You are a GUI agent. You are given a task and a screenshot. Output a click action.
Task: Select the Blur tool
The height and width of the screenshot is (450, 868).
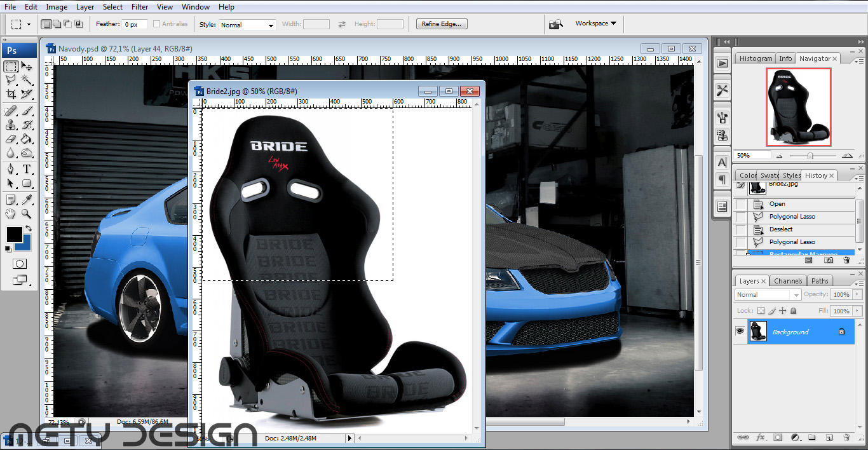click(11, 153)
